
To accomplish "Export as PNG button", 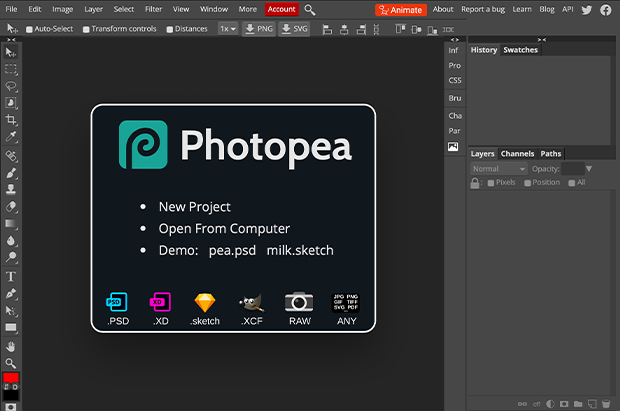I will tap(259, 29).
